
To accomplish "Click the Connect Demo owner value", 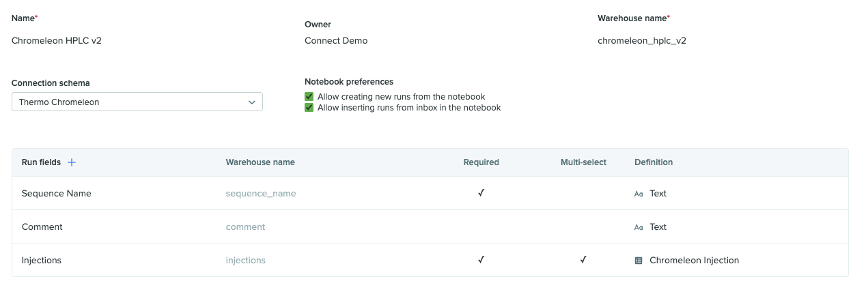I will (x=336, y=40).
